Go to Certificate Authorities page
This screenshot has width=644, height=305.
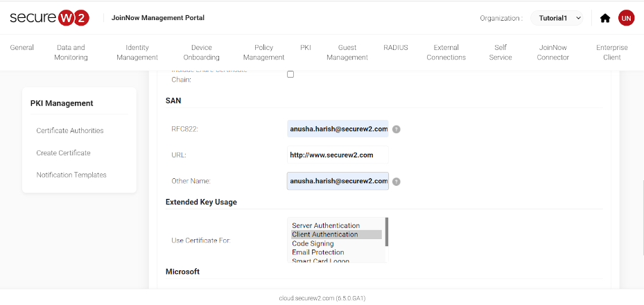[x=70, y=130]
